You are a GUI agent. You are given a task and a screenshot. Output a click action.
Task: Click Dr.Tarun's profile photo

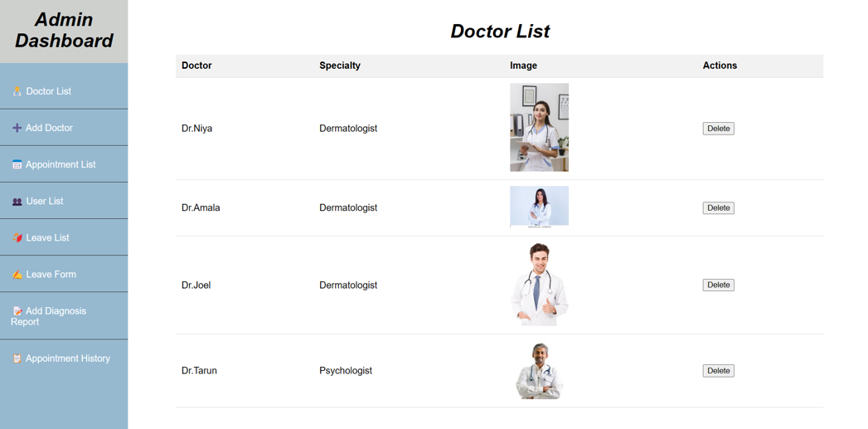click(x=539, y=371)
